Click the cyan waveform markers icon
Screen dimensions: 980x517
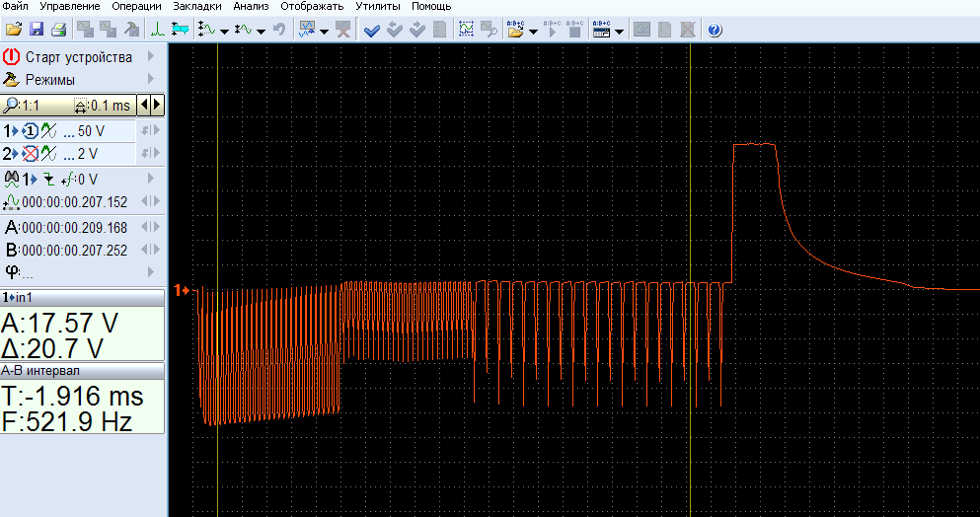(x=180, y=30)
